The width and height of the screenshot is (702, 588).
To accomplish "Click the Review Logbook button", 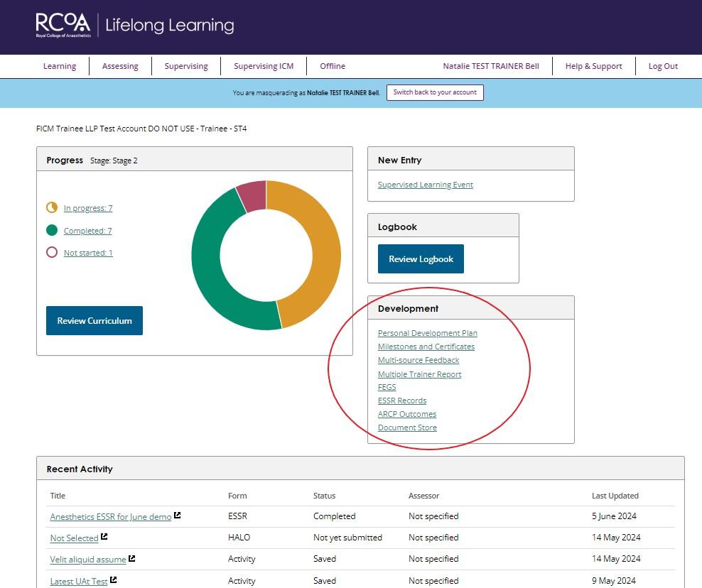I will pos(421,258).
